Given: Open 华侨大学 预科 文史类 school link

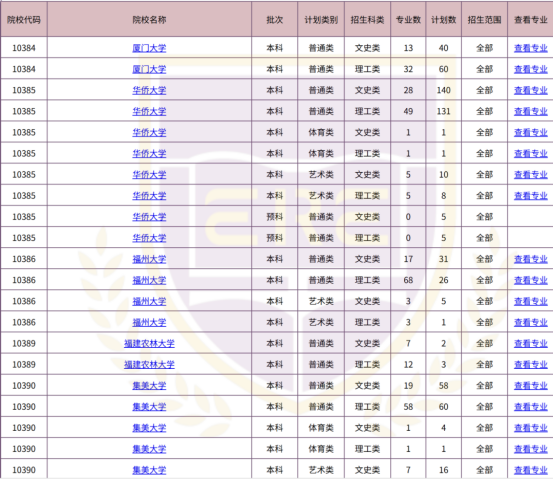Looking at the screenshot, I should [149, 217].
